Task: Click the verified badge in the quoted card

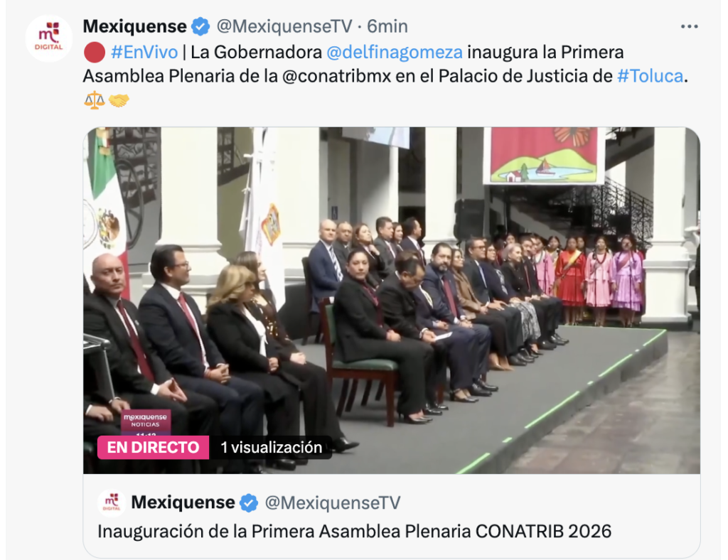Action: (250, 503)
